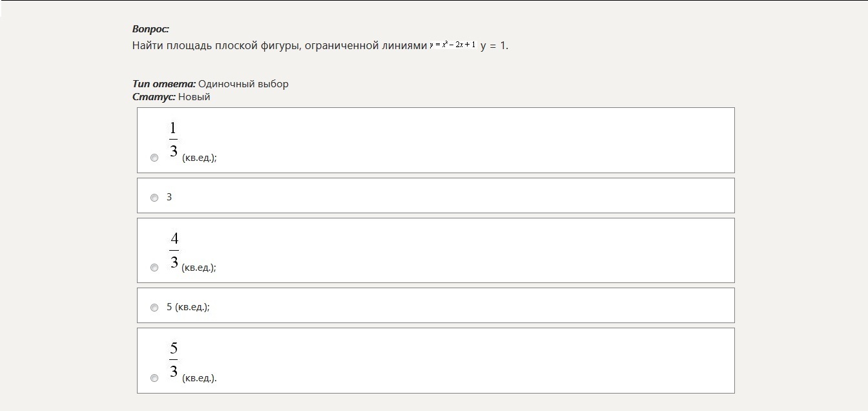The height and width of the screenshot is (411, 868).
Task: Click the 1/3 fraction image
Action: [173, 140]
